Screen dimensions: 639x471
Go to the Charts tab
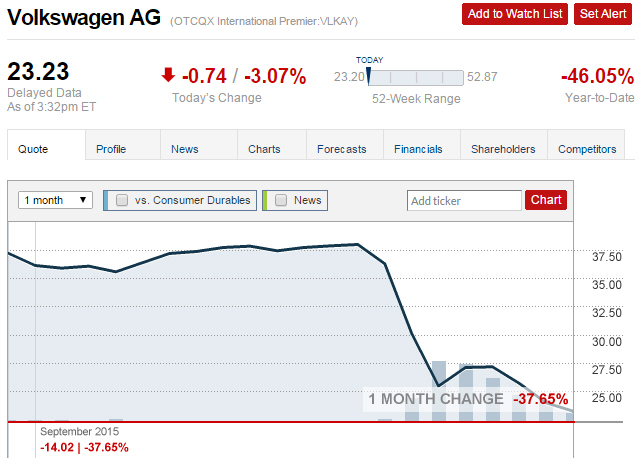click(x=264, y=149)
